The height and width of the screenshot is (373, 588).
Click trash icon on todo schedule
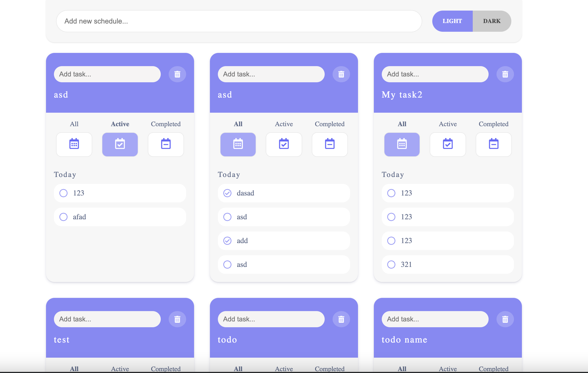click(x=341, y=319)
